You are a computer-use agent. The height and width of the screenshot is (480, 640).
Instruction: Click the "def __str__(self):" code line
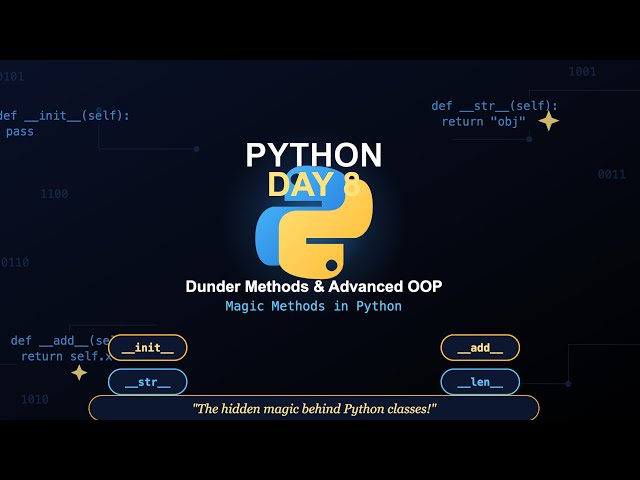tap(494, 106)
